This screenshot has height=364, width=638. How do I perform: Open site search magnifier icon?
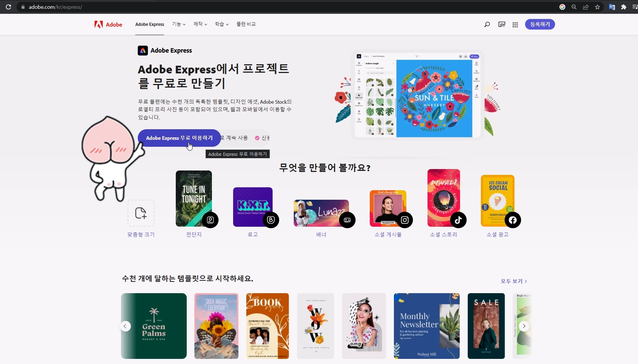(487, 24)
